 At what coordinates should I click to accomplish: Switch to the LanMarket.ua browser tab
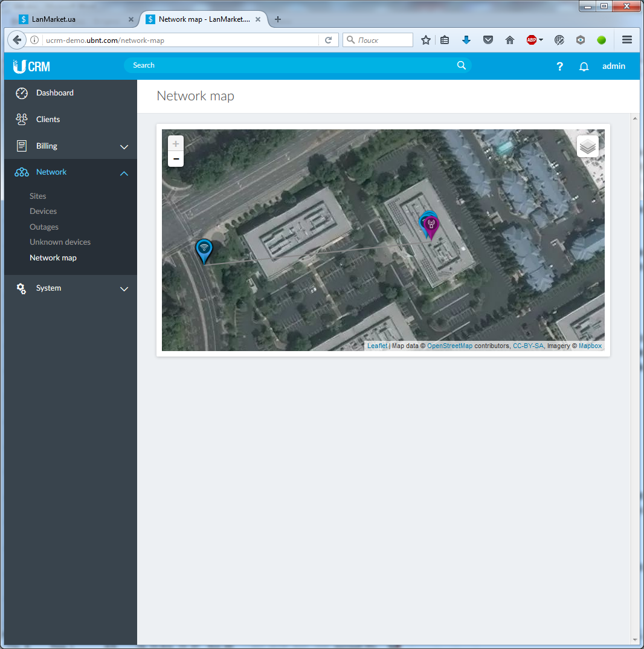click(72, 19)
